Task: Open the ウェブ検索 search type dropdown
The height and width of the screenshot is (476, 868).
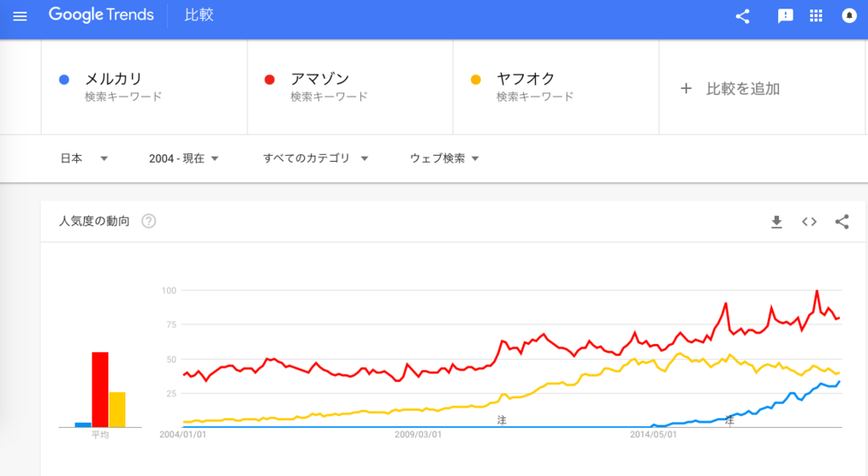Action: pyautogui.click(x=444, y=158)
